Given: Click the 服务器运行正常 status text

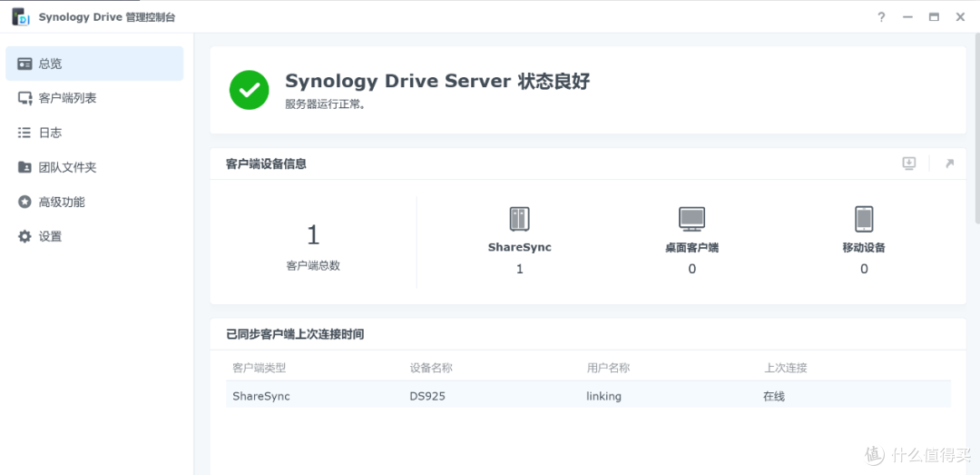Looking at the screenshot, I should [x=326, y=104].
